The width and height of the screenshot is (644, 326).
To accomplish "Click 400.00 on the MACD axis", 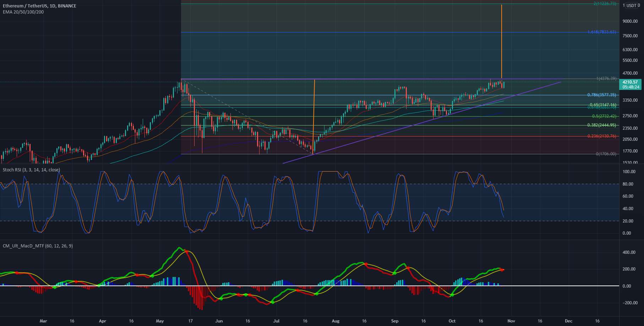I will coord(629,252).
